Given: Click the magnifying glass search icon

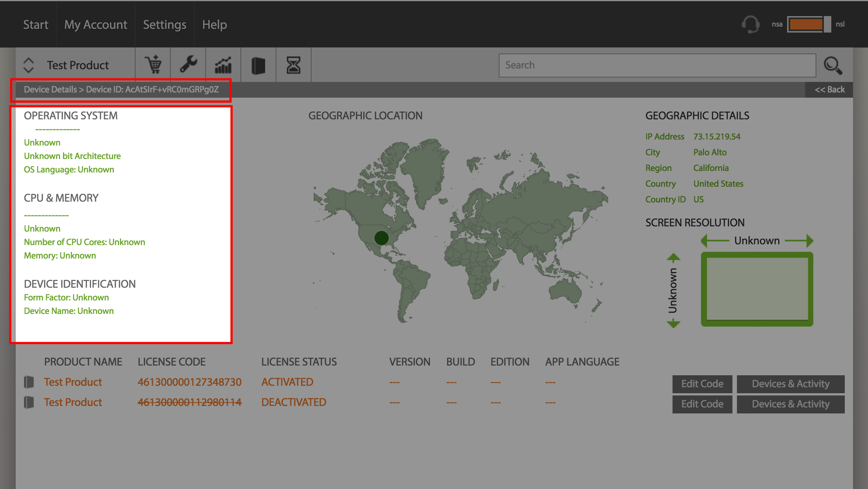Looking at the screenshot, I should 833,65.
